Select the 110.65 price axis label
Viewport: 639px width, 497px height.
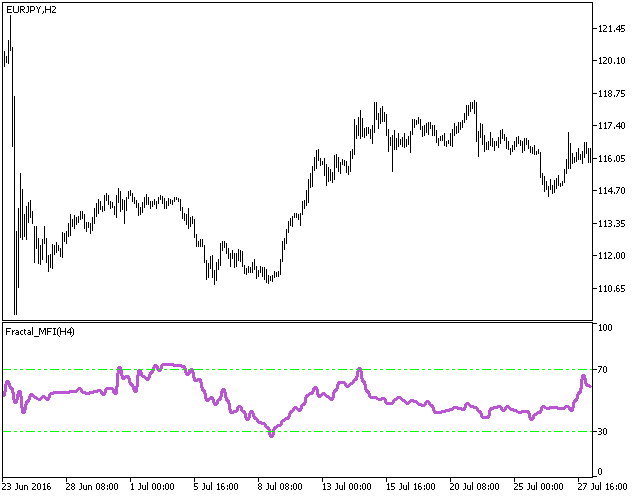point(611,289)
